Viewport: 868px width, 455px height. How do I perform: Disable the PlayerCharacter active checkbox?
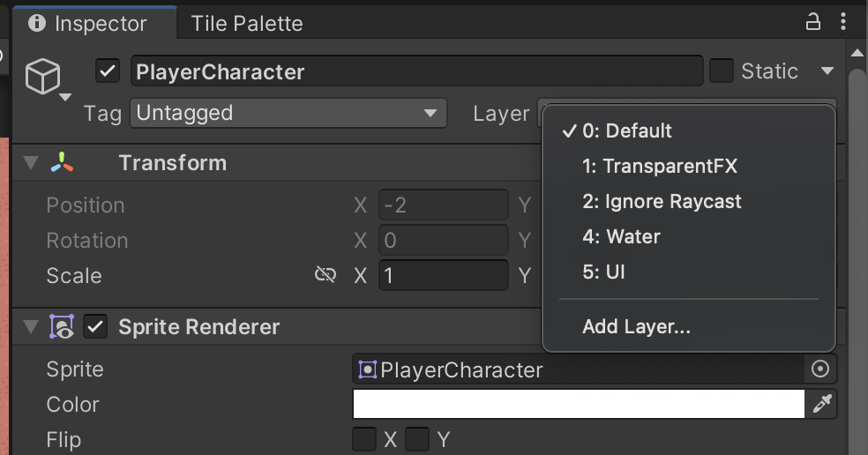tap(108, 71)
